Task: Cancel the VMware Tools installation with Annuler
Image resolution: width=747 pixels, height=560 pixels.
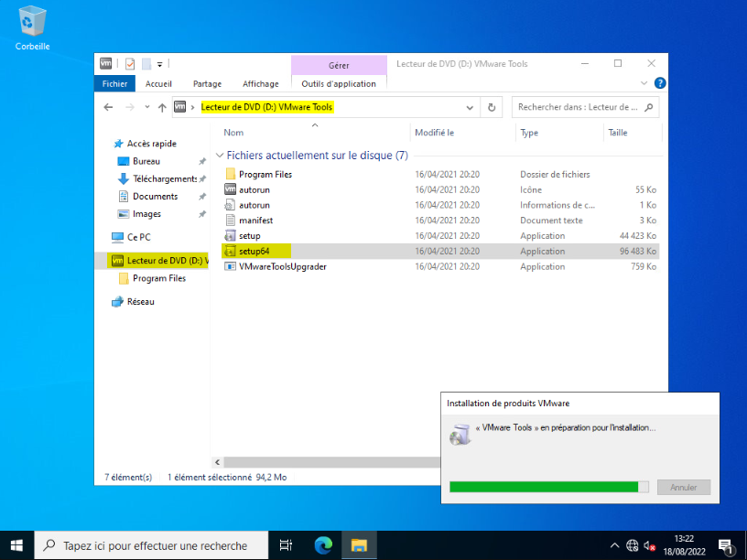Action: pyautogui.click(x=684, y=487)
